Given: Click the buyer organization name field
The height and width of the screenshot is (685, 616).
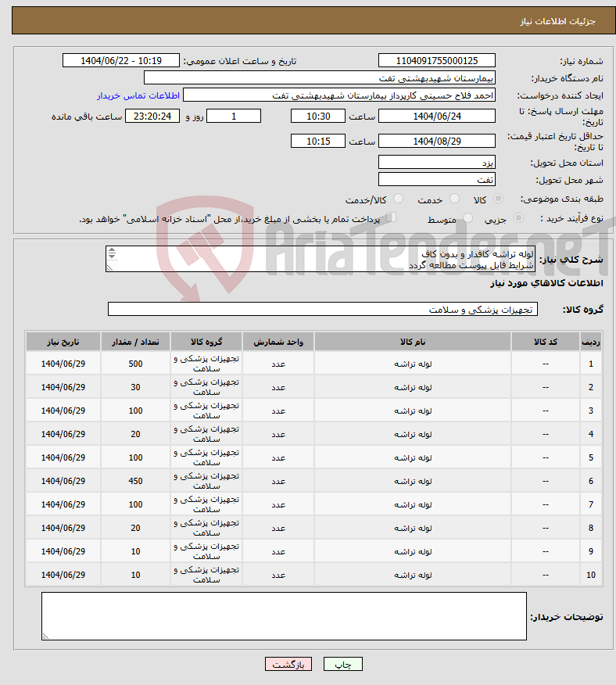Looking at the screenshot, I should click(320, 77).
